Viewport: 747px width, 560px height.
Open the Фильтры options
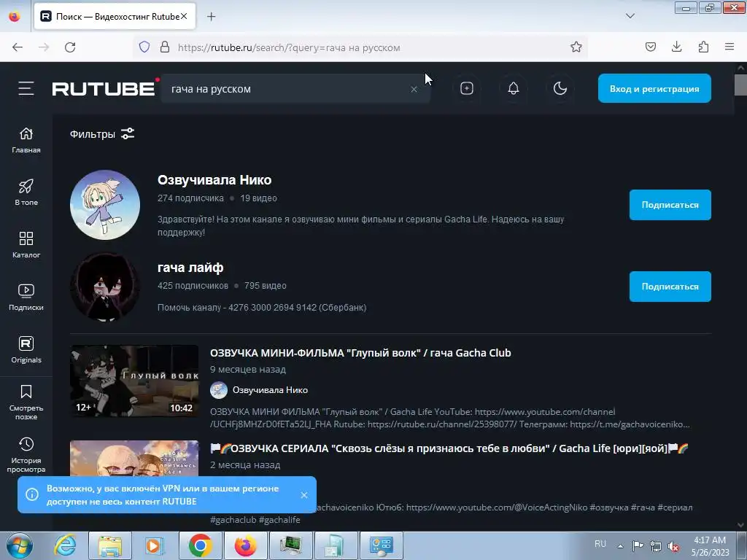pos(102,134)
